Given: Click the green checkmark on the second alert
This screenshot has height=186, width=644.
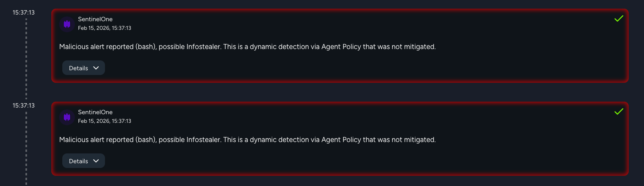Looking at the screenshot, I should (x=619, y=111).
